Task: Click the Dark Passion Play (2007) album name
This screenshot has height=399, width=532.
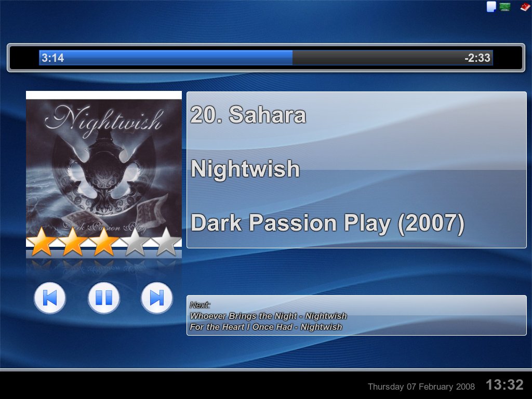Action: tap(327, 223)
